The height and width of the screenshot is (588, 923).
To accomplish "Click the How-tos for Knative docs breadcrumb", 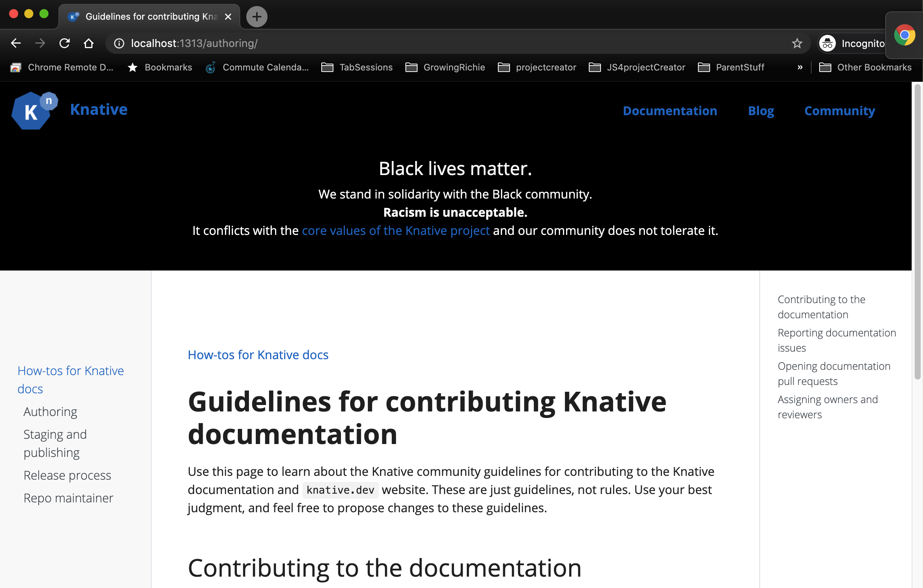I will point(258,355).
